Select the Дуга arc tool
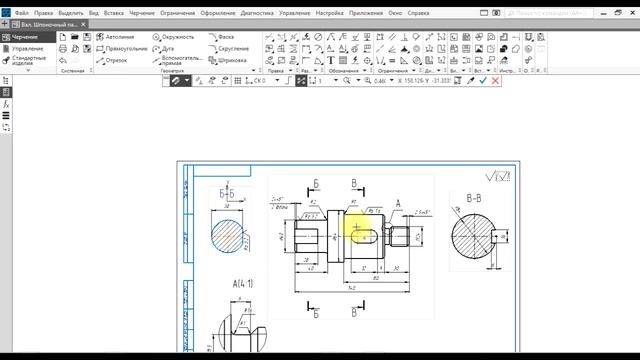640x360 pixels. click(x=163, y=49)
